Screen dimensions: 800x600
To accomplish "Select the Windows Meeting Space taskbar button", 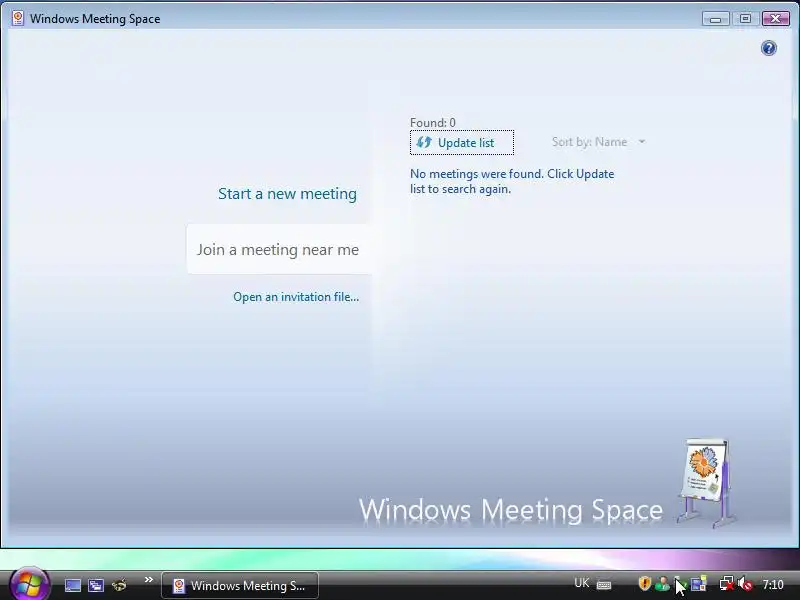I will pos(240,585).
